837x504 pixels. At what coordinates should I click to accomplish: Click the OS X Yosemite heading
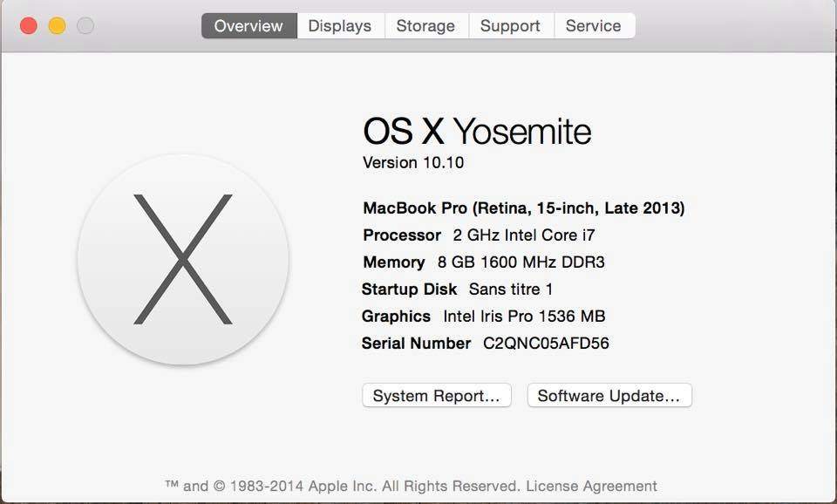[477, 132]
